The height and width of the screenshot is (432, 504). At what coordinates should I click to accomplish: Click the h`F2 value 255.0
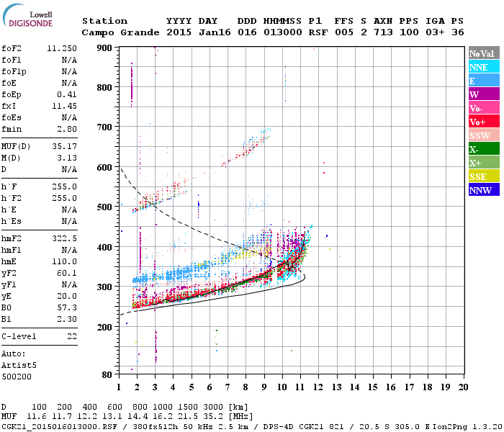pyautogui.click(x=64, y=198)
